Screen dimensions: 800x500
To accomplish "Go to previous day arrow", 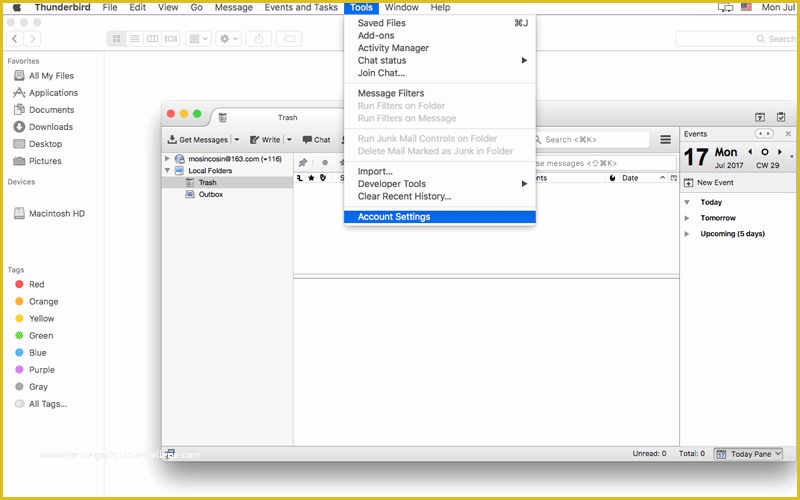I will point(749,152).
